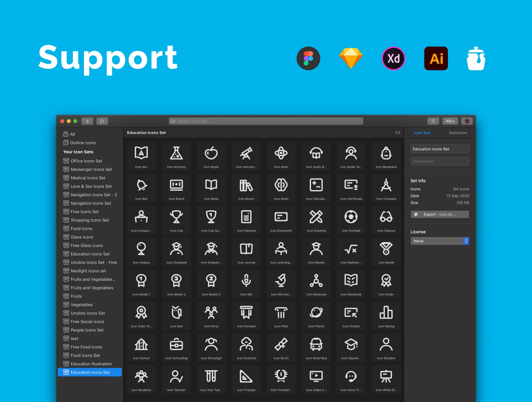Click the Icon Pillar item
Screen dimensions: 532x402
pyautogui.click(x=281, y=316)
